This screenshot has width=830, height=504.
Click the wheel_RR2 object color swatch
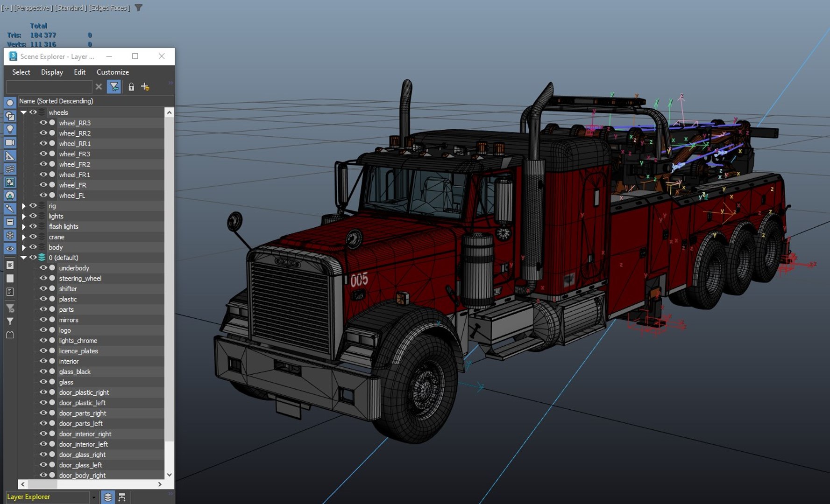pyautogui.click(x=52, y=133)
